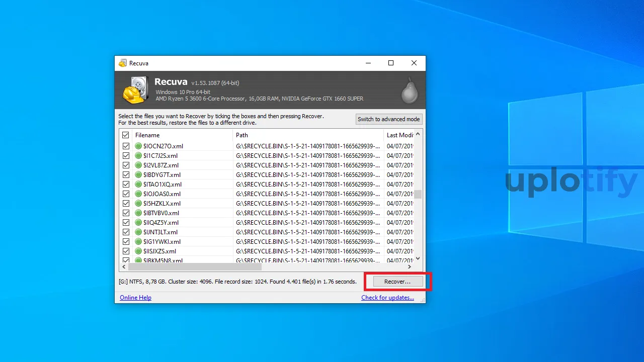Image resolution: width=644 pixels, height=362 pixels.
Task: Click the path cell of $IOCN27O.xml
Action: tap(308, 146)
